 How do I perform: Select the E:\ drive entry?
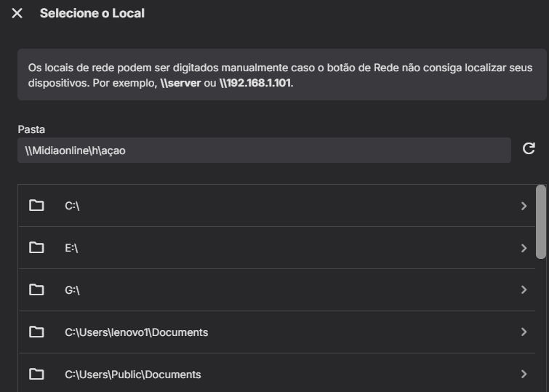click(x=71, y=248)
